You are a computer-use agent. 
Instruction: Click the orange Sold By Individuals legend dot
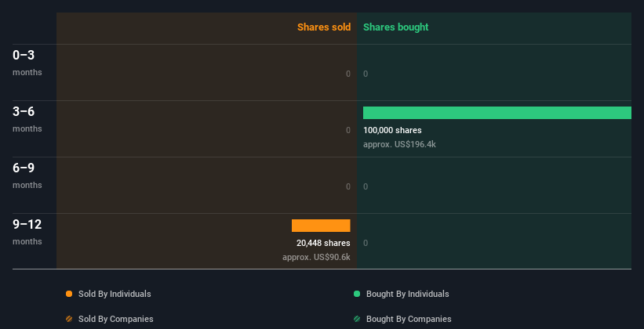click(69, 294)
